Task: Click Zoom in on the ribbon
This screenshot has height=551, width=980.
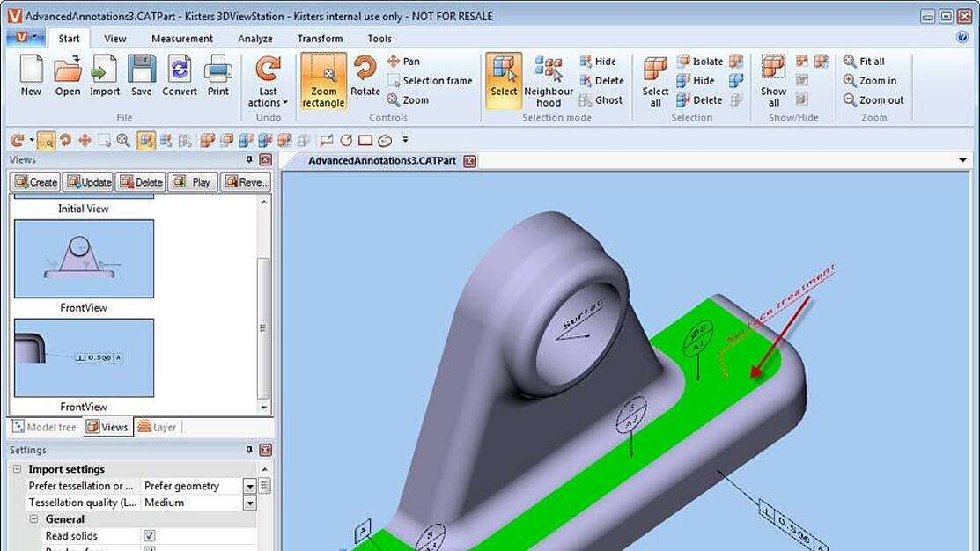Action: pos(870,81)
